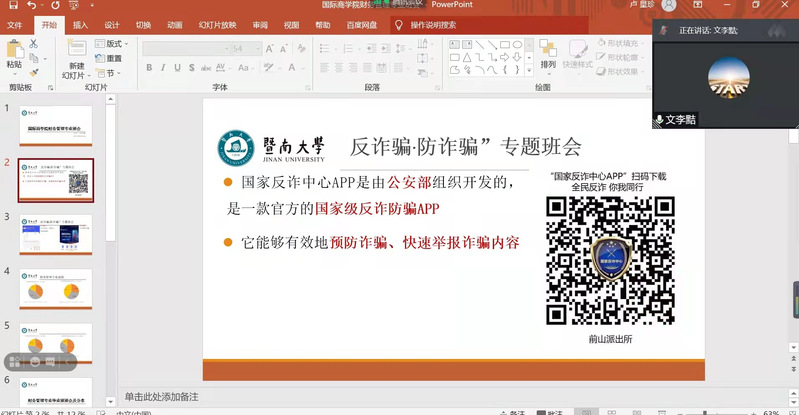Click the Undo arrow icon
The image size is (799, 415).
[x=32, y=5]
